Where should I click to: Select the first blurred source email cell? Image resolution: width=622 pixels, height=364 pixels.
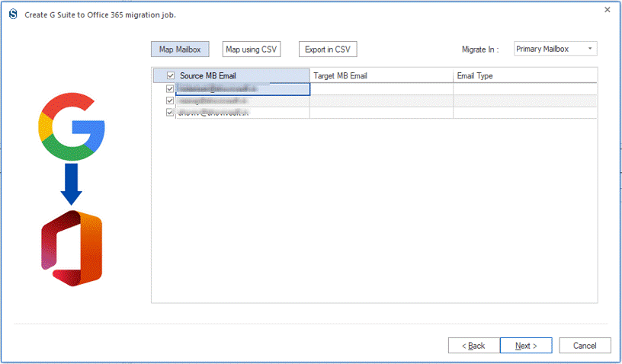coord(242,89)
